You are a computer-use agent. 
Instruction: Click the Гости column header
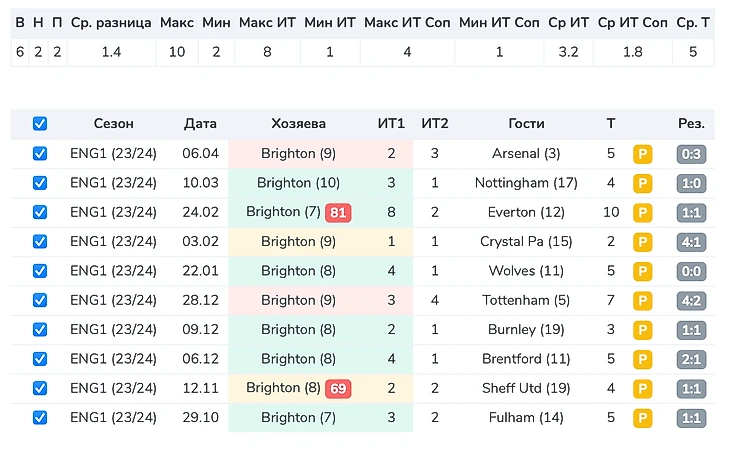coord(526,124)
